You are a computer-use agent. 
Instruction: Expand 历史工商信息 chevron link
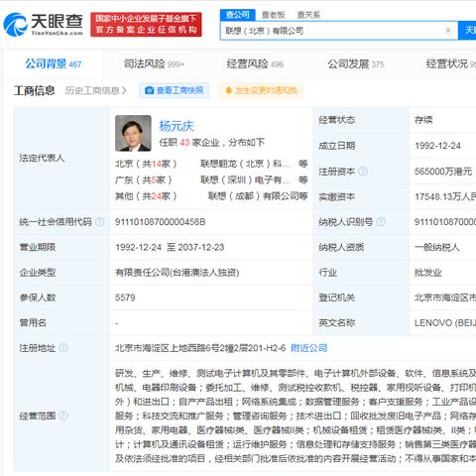pos(95,90)
